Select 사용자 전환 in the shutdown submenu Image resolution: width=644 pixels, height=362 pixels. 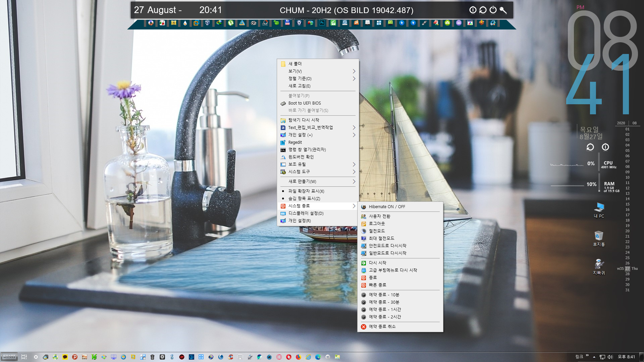[400, 216]
